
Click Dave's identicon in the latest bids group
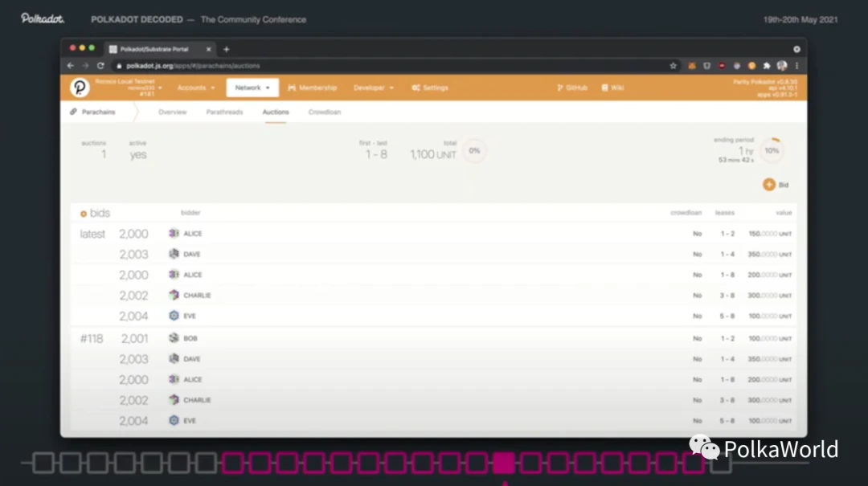tap(174, 254)
